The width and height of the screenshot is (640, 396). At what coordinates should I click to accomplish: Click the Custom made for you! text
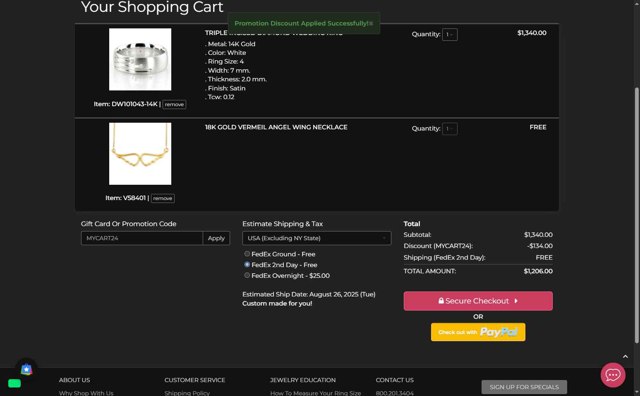coord(277,303)
